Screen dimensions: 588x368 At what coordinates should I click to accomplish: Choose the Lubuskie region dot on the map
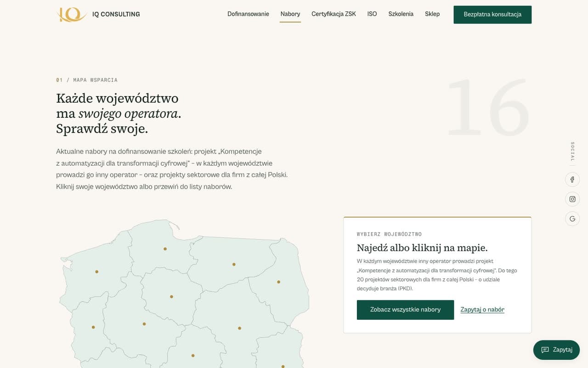click(x=93, y=327)
